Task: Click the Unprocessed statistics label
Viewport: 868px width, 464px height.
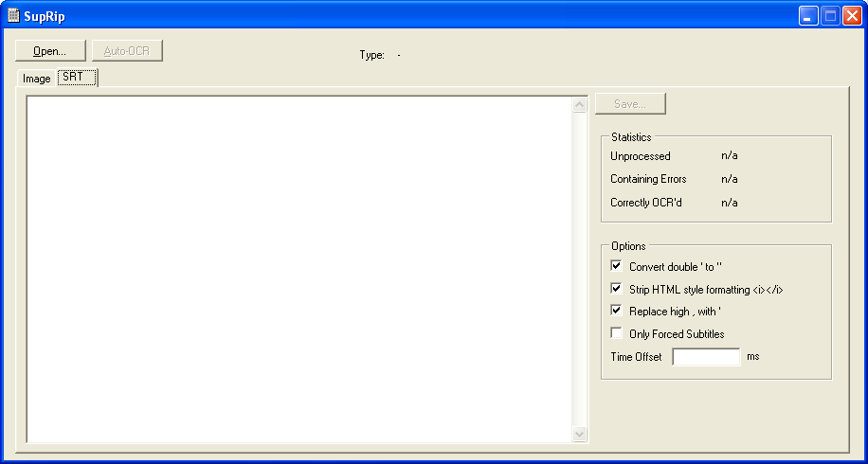Action: coord(640,156)
